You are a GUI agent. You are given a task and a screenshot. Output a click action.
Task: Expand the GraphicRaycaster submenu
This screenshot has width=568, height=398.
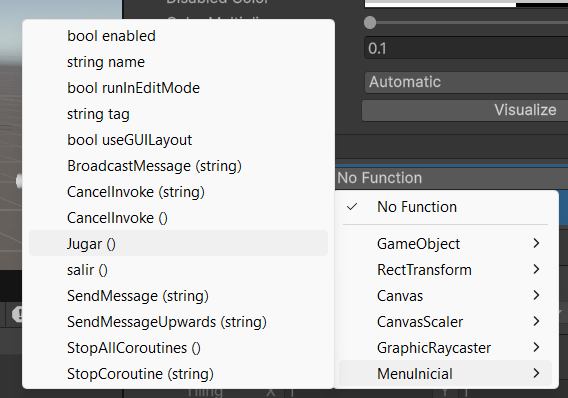[x=445, y=348]
